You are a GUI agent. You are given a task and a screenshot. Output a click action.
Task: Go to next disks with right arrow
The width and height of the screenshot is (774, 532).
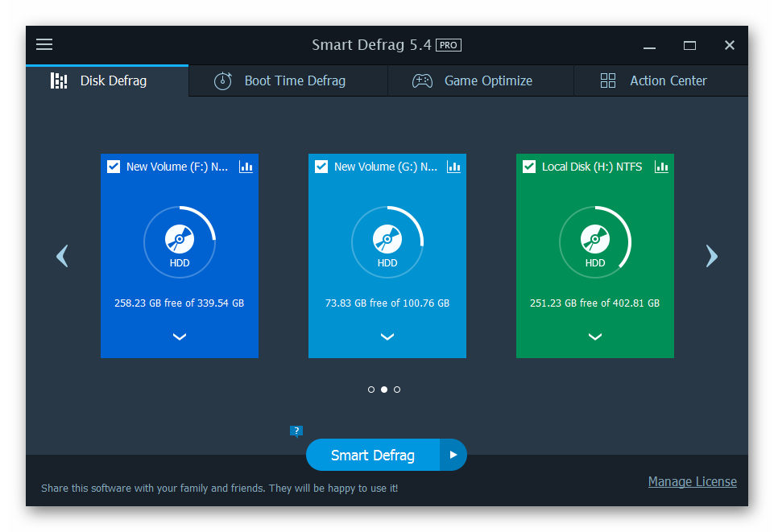point(711,256)
